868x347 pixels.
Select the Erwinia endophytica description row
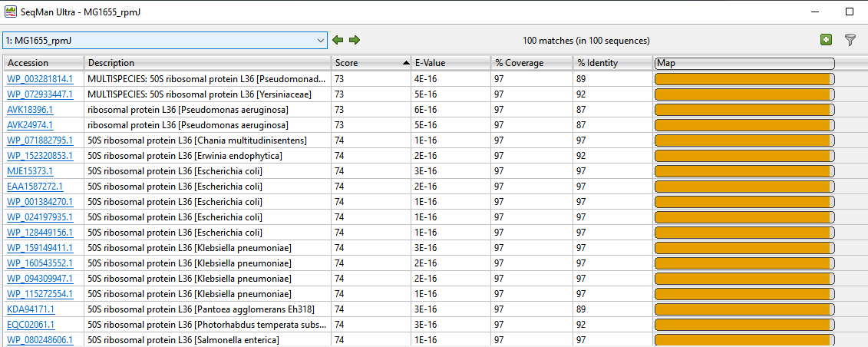click(185, 156)
